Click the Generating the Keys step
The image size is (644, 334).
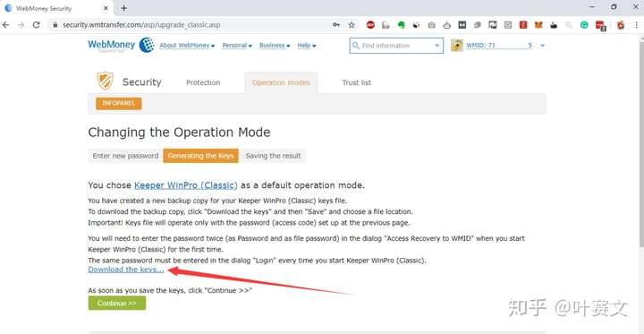(200, 156)
